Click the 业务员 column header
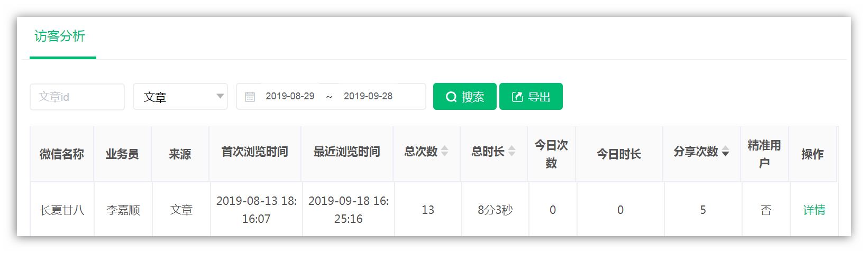 [122, 154]
